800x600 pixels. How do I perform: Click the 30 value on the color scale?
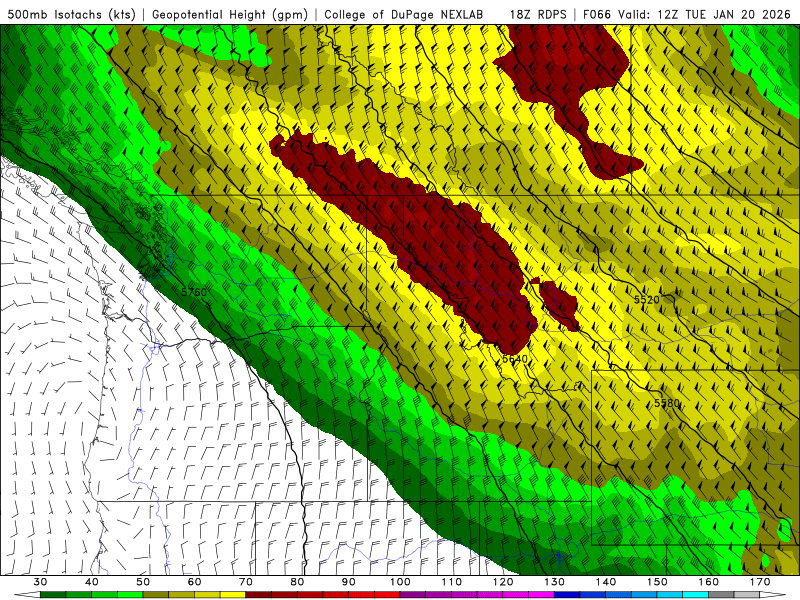click(40, 582)
